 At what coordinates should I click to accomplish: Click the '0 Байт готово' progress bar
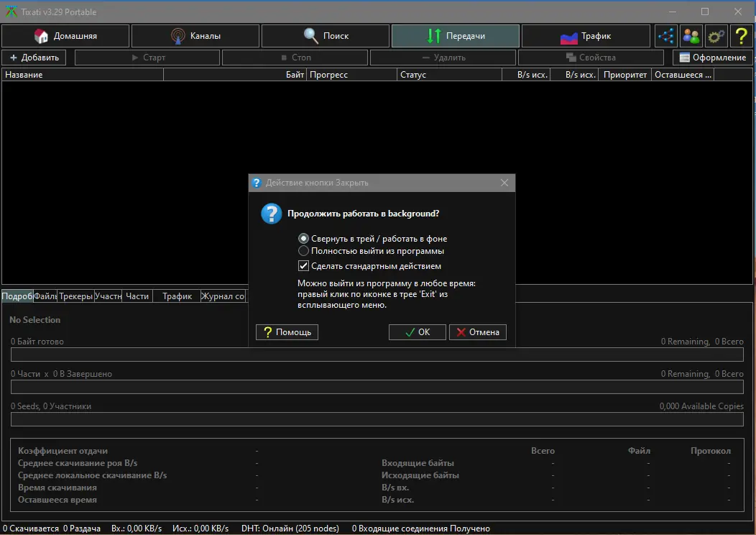(x=377, y=355)
